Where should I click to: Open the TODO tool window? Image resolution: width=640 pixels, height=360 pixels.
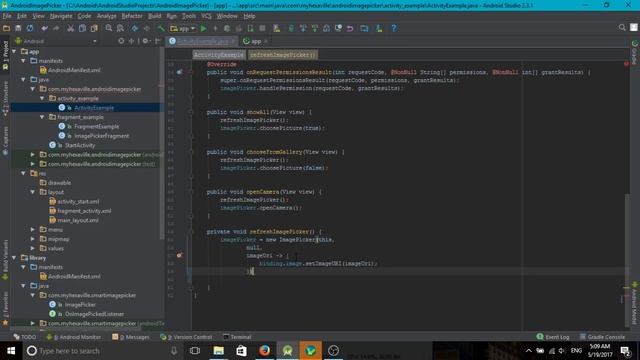click(x=25, y=337)
